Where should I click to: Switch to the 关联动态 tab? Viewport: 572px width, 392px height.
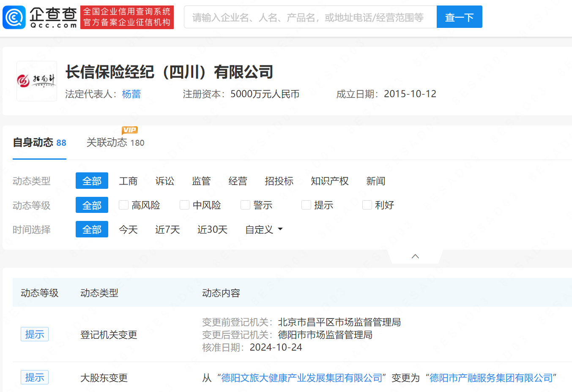pyautogui.click(x=115, y=142)
